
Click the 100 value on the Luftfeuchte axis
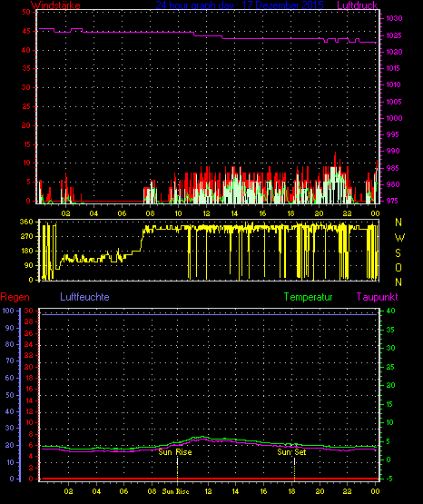tap(8, 311)
